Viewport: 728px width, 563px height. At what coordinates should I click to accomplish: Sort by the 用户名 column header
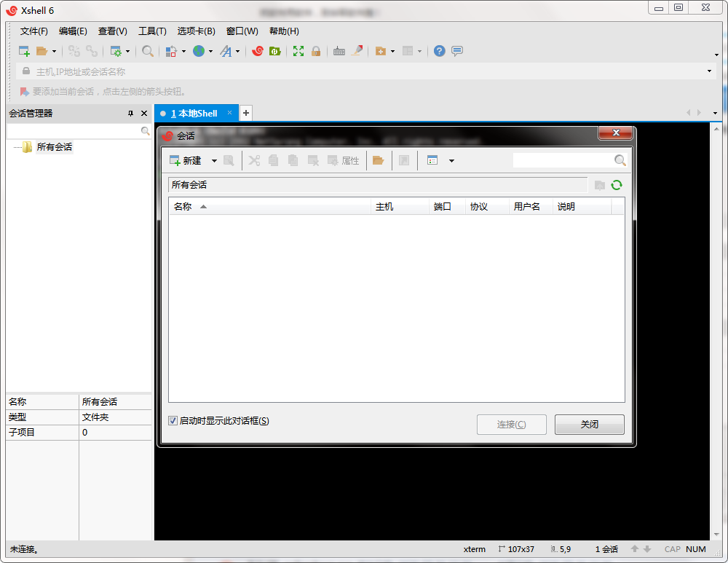pyautogui.click(x=531, y=207)
